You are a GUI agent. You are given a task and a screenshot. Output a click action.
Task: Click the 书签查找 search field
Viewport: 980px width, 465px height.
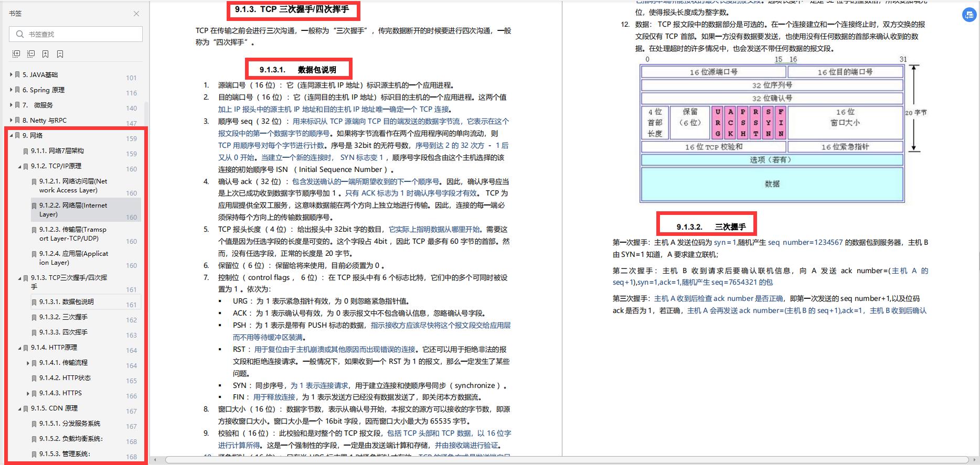[x=76, y=34]
